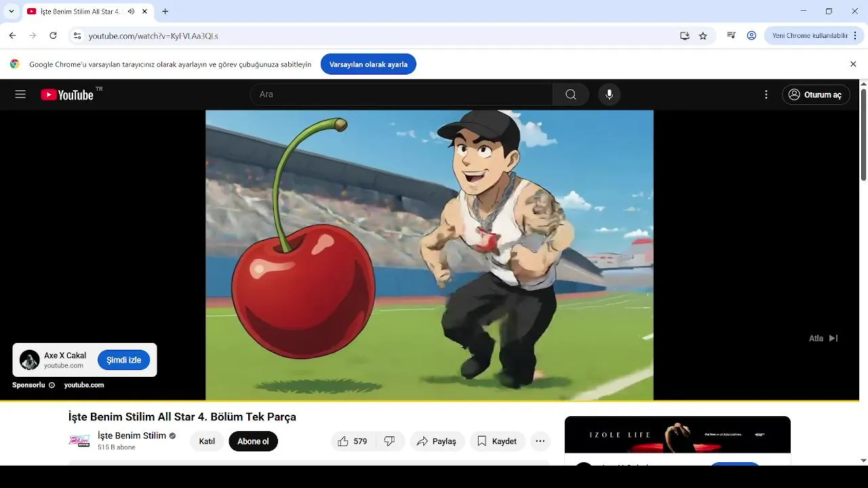
Task: Click the browser forward arrow
Action: [x=33, y=35]
